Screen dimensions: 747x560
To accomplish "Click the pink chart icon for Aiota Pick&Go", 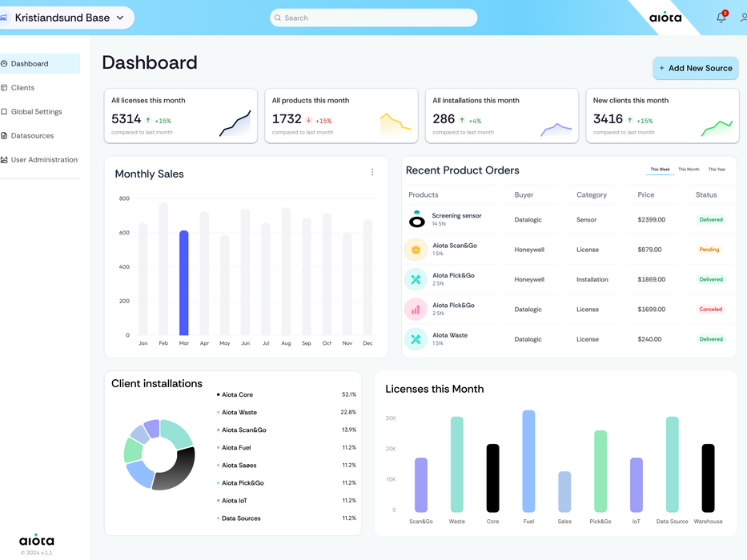I will click(x=416, y=309).
